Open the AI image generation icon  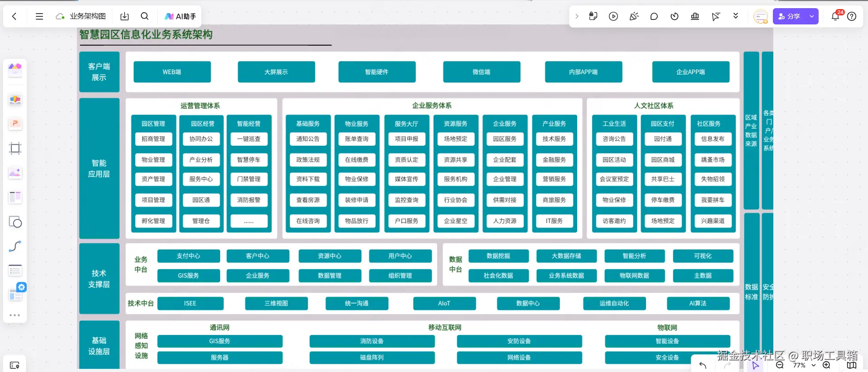[x=15, y=172]
